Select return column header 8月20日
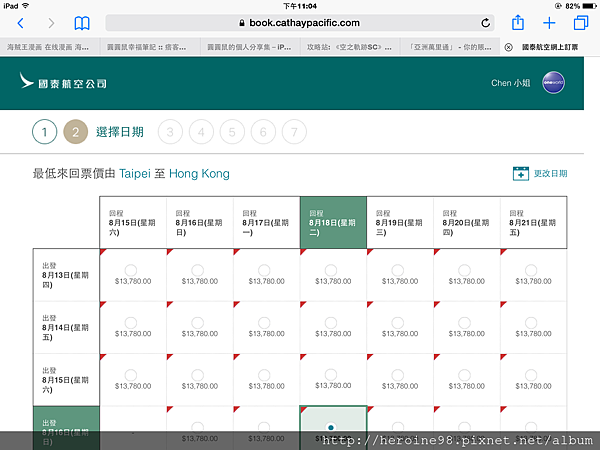600x450 pixels. pyautogui.click(x=467, y=222)
